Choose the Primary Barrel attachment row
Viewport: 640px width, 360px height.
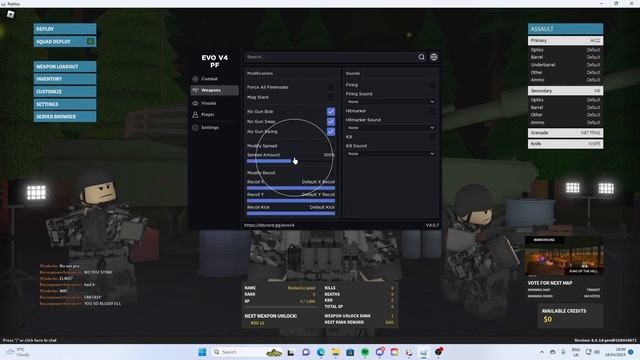tap(565, 57)
